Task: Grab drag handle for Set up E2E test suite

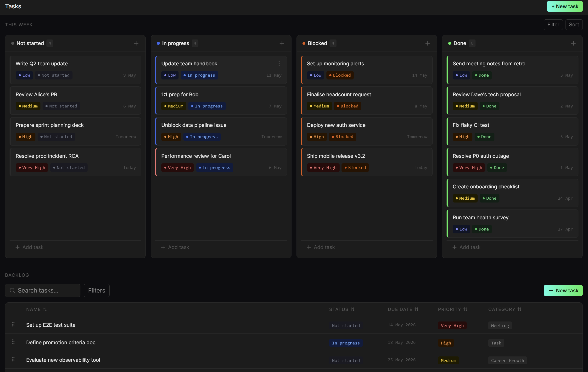Action: coord(13,324)
